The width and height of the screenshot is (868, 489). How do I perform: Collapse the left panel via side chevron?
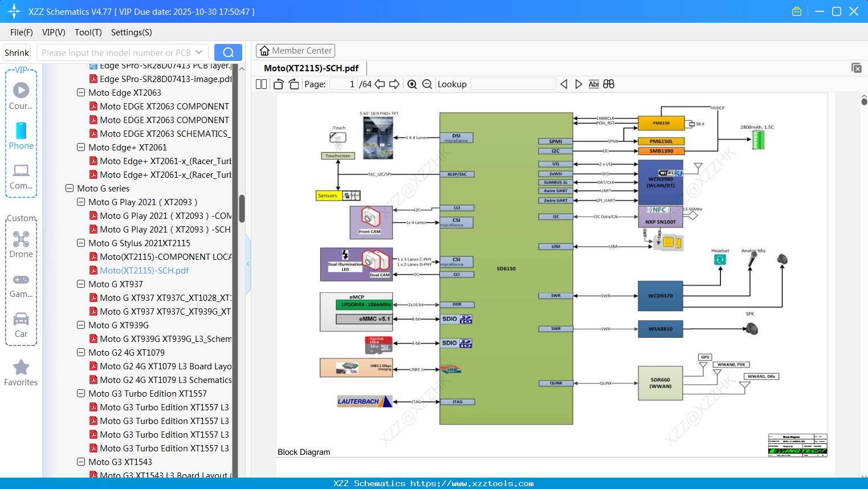(x=248, y=263)
